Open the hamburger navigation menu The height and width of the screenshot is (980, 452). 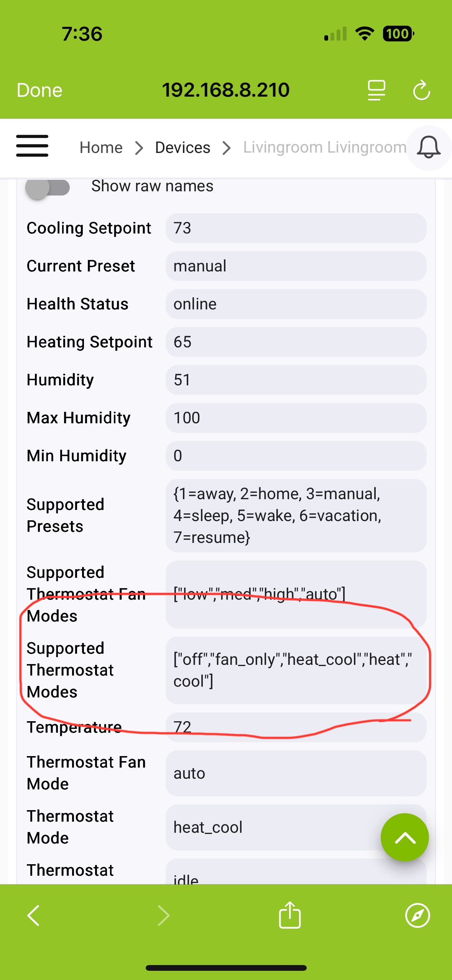click(32, 146)
